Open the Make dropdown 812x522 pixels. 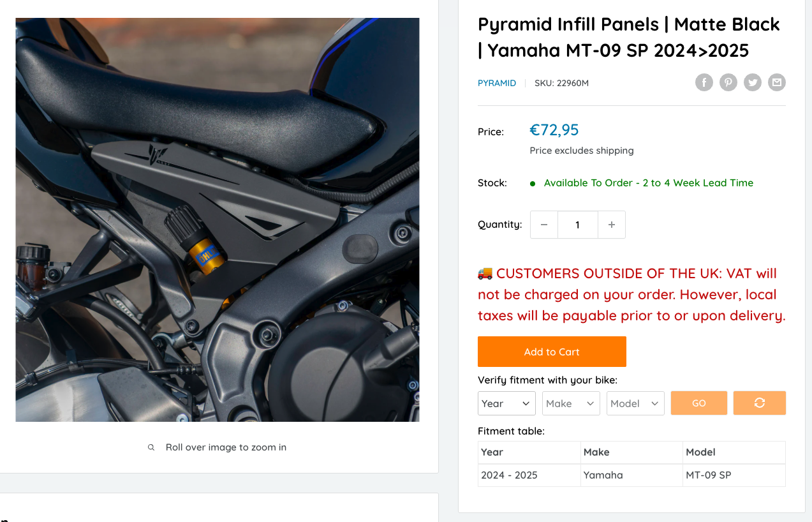coord(571,403)
